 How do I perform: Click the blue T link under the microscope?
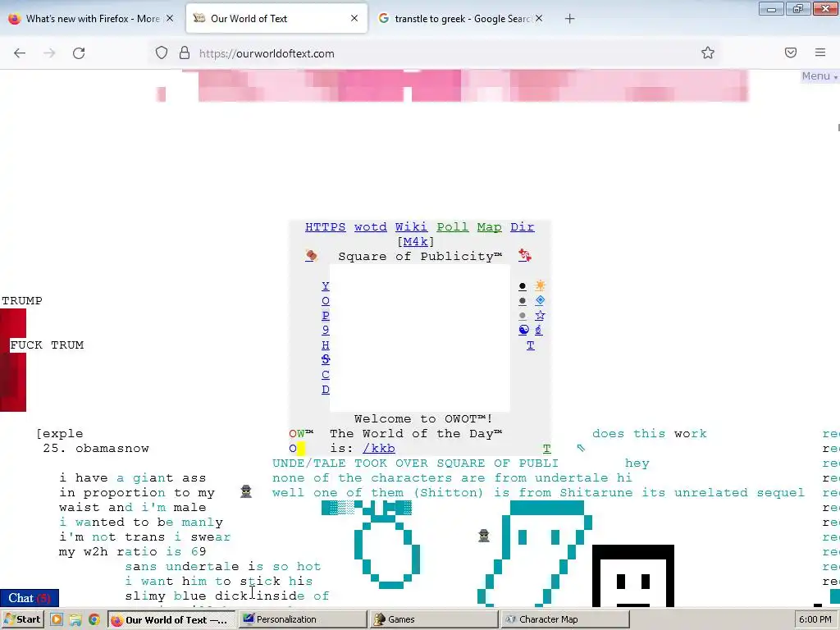coord(531,345)
